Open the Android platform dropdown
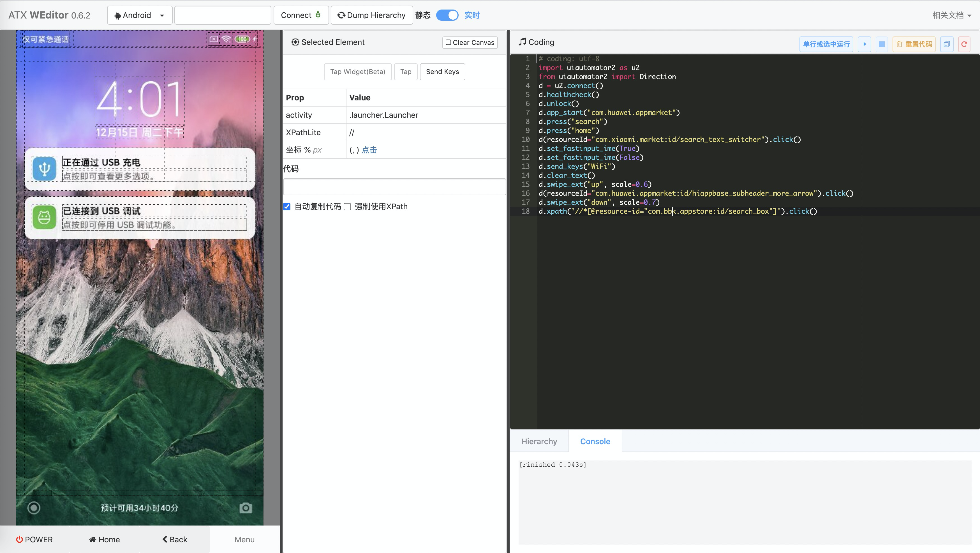 click(140, 15)
